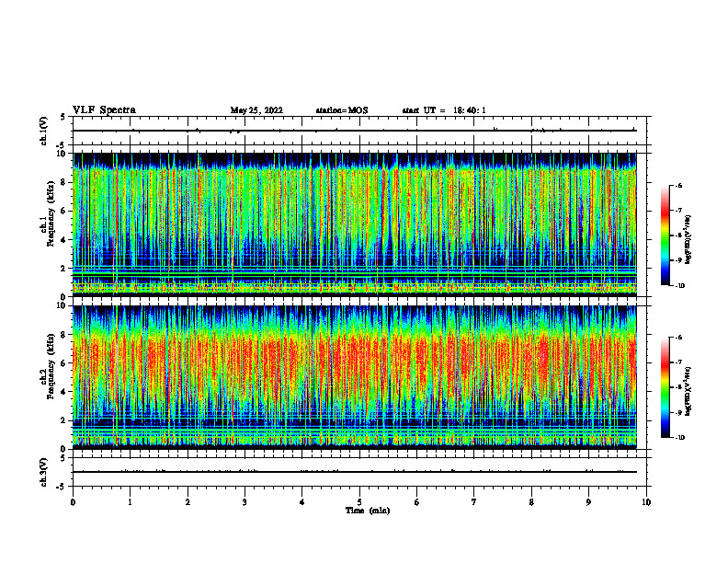Click time axis tick label "3"
The width and height of the screenshot is (728, 563).
245,502
